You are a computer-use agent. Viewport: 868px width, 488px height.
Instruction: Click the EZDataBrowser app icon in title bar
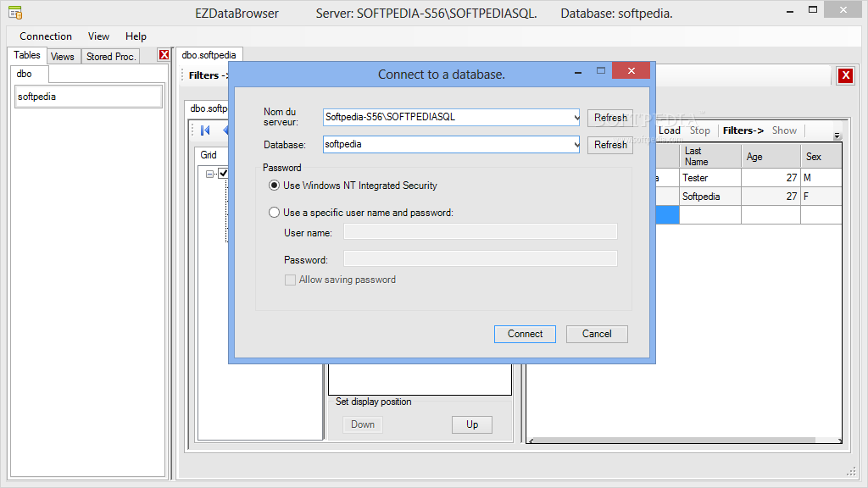pyautogui.click(x=15, y=12)
